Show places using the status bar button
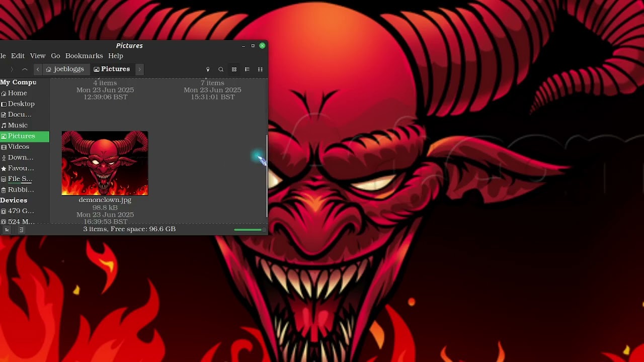Viewport: 644px width, 362px height. pyautogui.click(x=7, y=230)
